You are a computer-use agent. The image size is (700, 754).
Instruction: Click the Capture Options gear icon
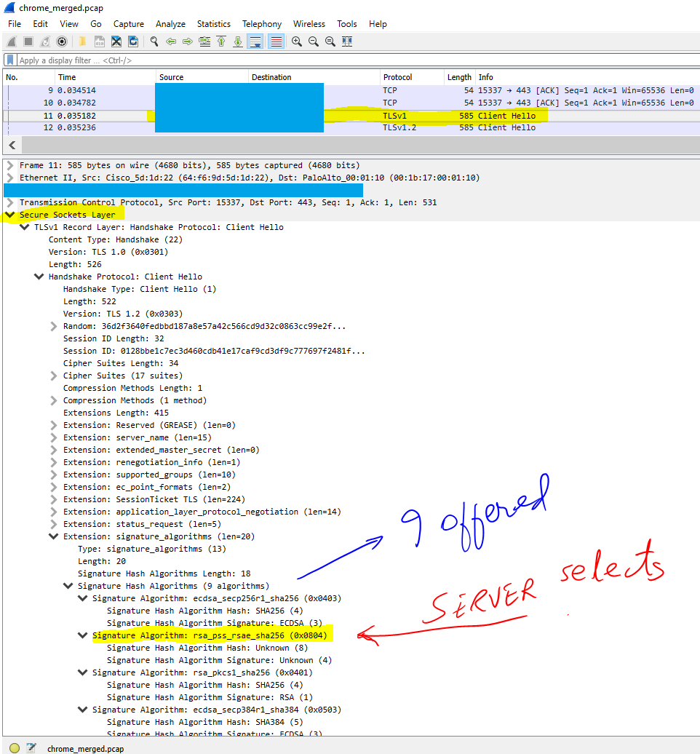62,41
